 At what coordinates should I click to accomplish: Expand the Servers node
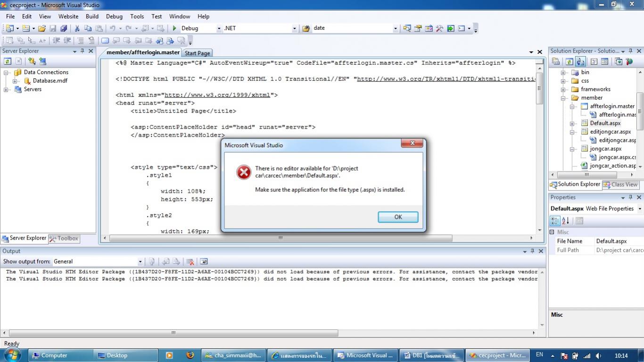click(x=7, y=90)
